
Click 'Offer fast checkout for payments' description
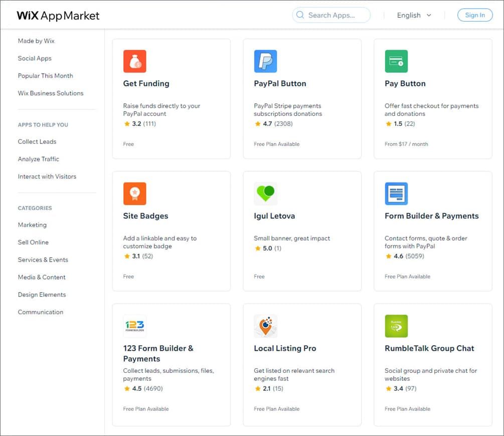point(432,110)
